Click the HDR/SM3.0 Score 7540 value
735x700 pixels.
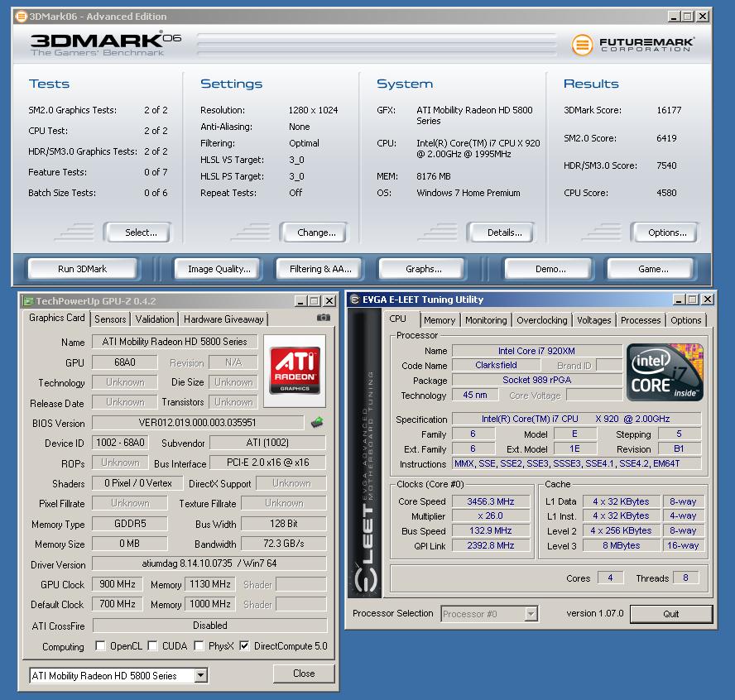click(x=666, y=165)
